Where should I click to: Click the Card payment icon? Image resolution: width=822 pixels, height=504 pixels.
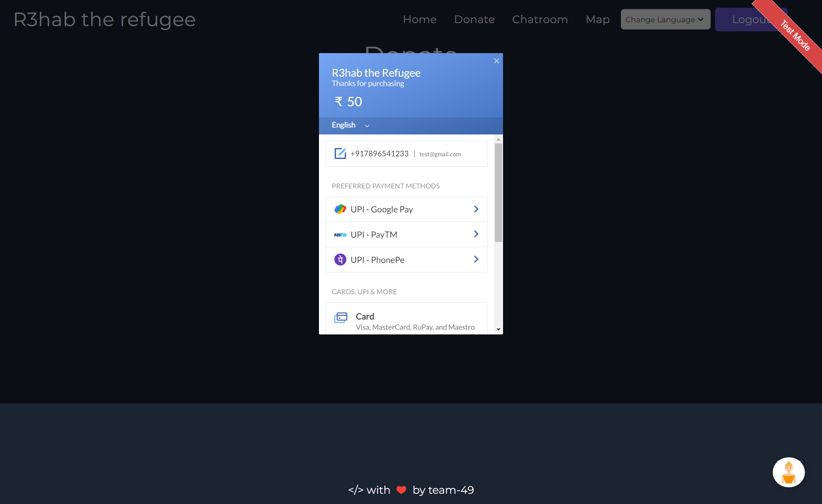341,318
